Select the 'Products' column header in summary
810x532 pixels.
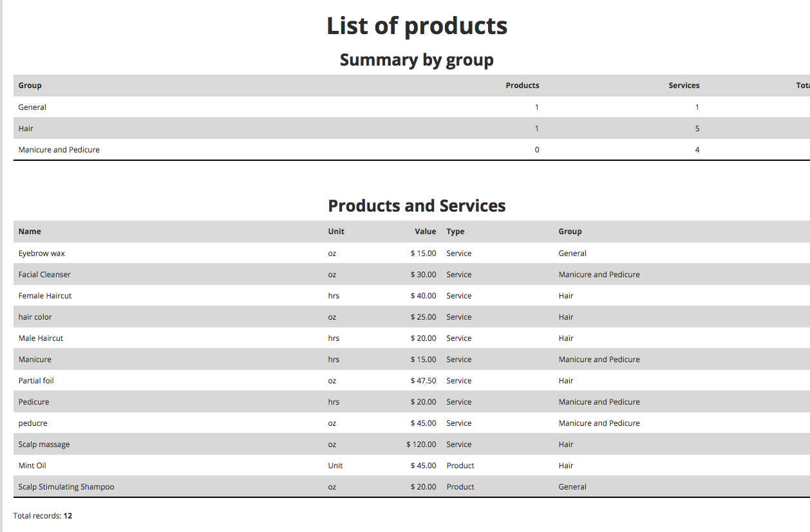click(522, 86)
